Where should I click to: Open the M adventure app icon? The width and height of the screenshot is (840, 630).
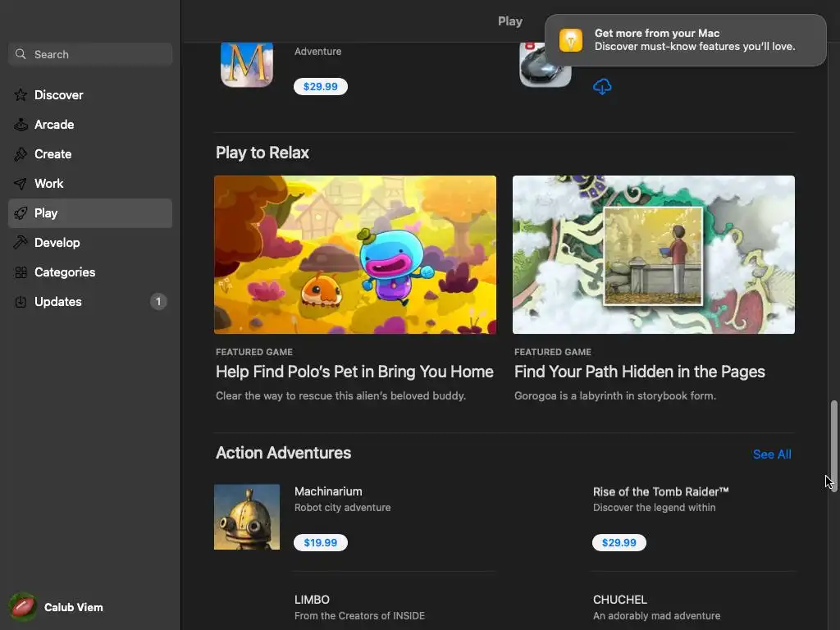click(246, 64)
